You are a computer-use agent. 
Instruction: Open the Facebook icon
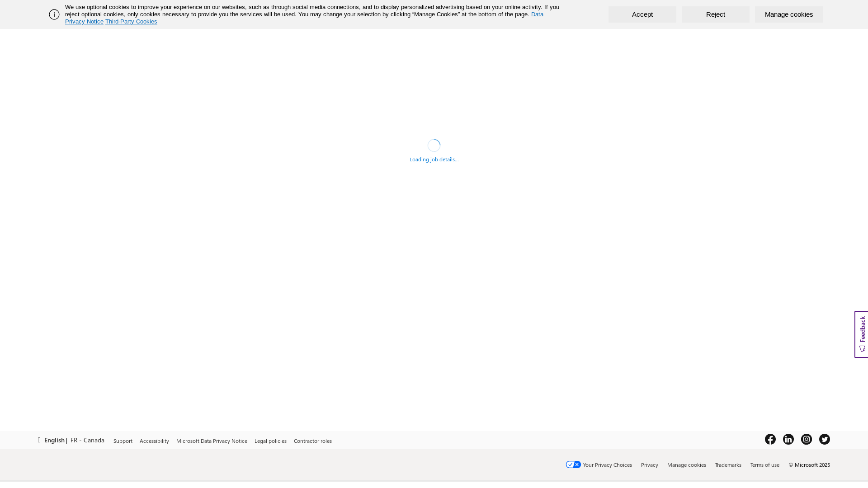pos(770,439)
